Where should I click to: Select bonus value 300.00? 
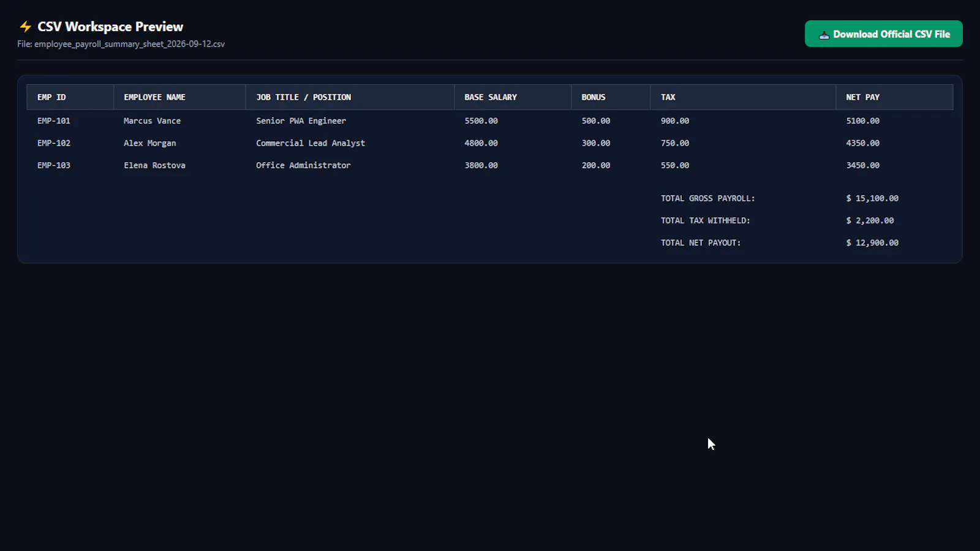[x=596, y=143]
